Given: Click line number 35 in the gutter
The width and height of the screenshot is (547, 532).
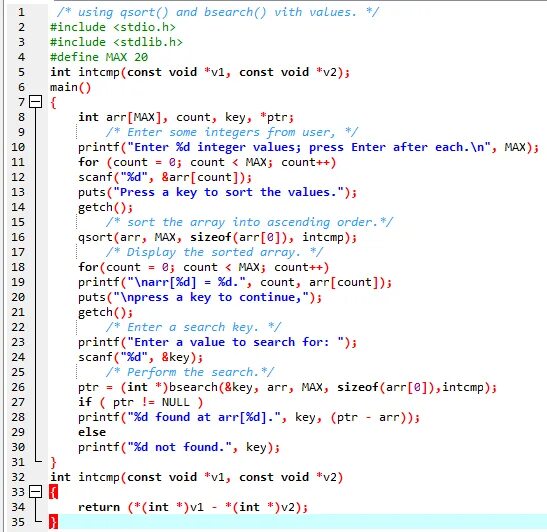Looking at the screenshot, I should tap(18, 522).
